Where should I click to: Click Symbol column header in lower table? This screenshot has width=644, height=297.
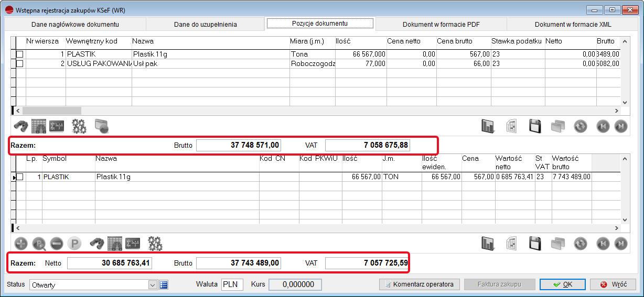[x=68, y=158]
